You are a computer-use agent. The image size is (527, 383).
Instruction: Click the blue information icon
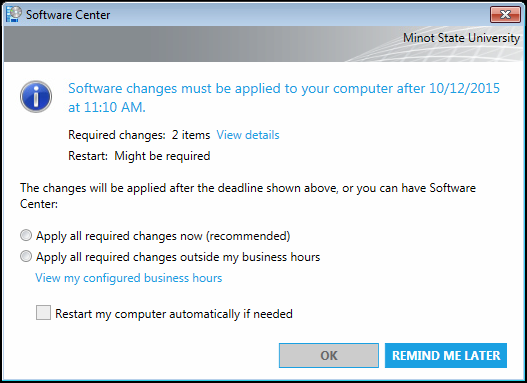(x=36, y=96)
